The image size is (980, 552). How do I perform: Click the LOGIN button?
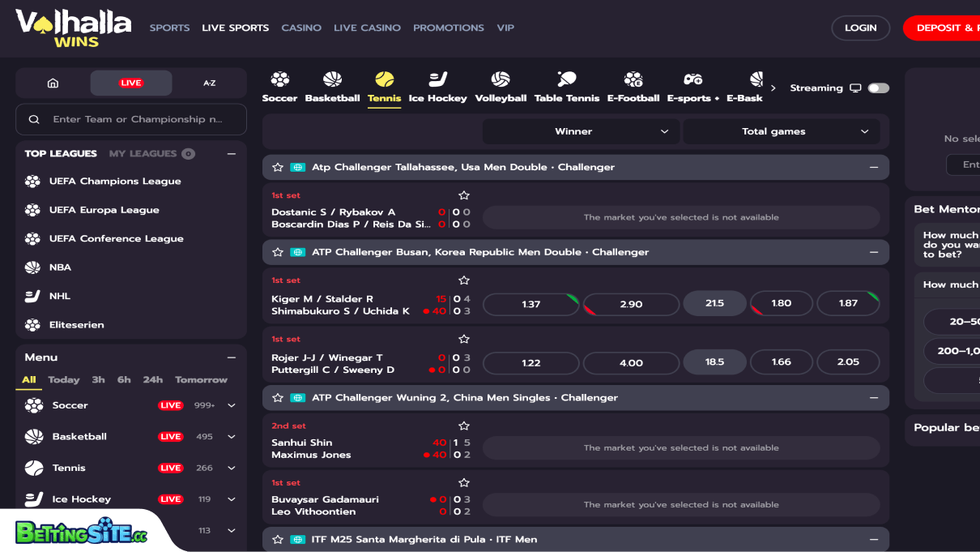860,28
